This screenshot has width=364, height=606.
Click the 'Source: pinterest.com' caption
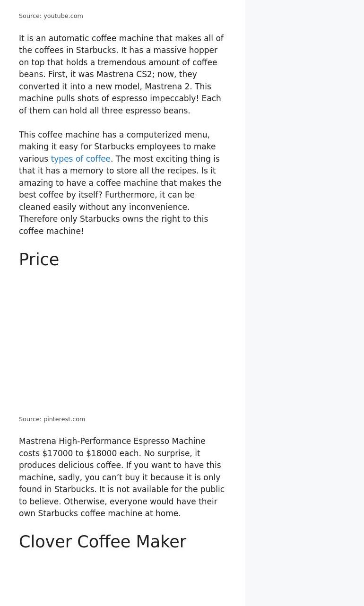[x=52, y=419]
